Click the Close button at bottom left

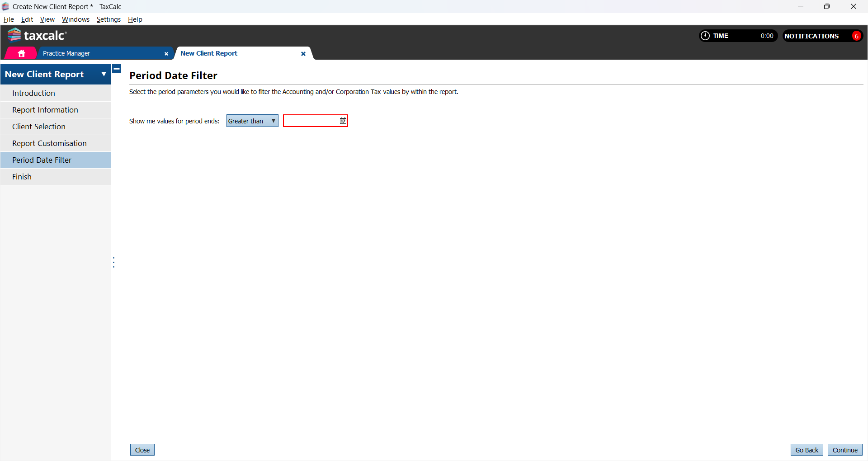coord(142,450)
